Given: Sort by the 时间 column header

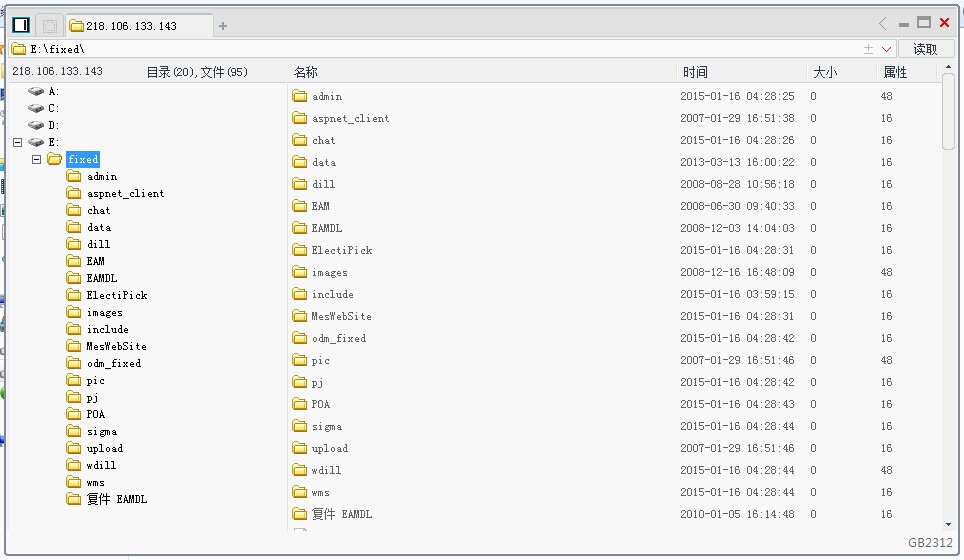Looking at the screenshot, I should click(695, 73).
